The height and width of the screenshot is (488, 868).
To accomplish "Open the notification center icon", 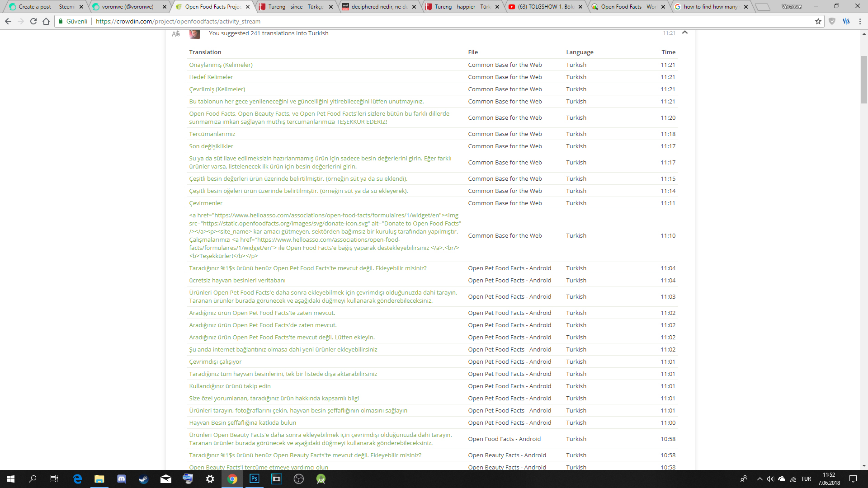I will click(x=853, y=479).
